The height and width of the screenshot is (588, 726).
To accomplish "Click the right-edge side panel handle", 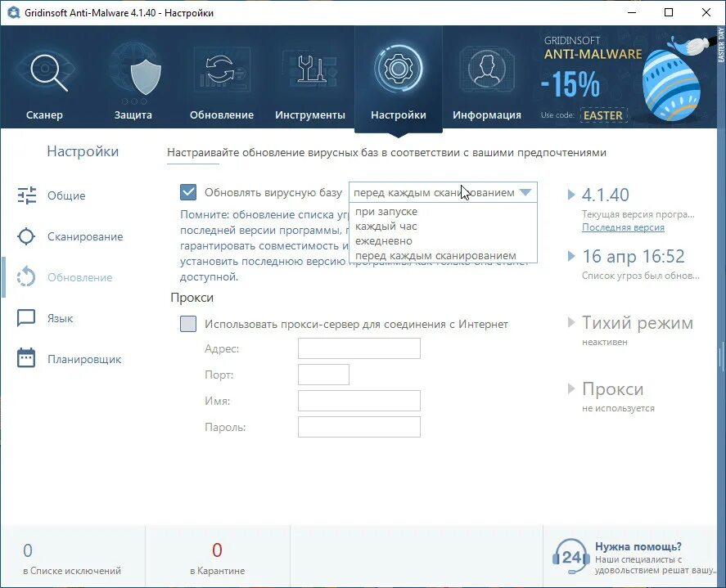I will click(721, 357).
